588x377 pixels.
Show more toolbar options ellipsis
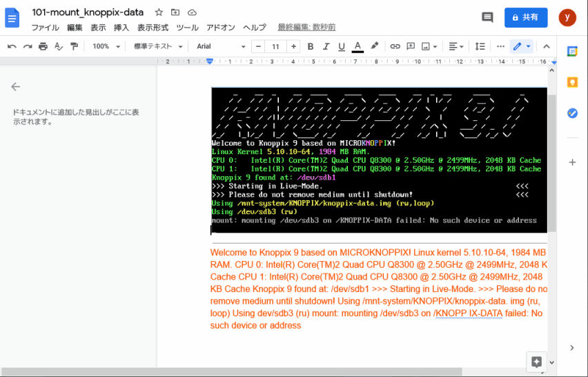pyautogui.click(x=500, y=46)
